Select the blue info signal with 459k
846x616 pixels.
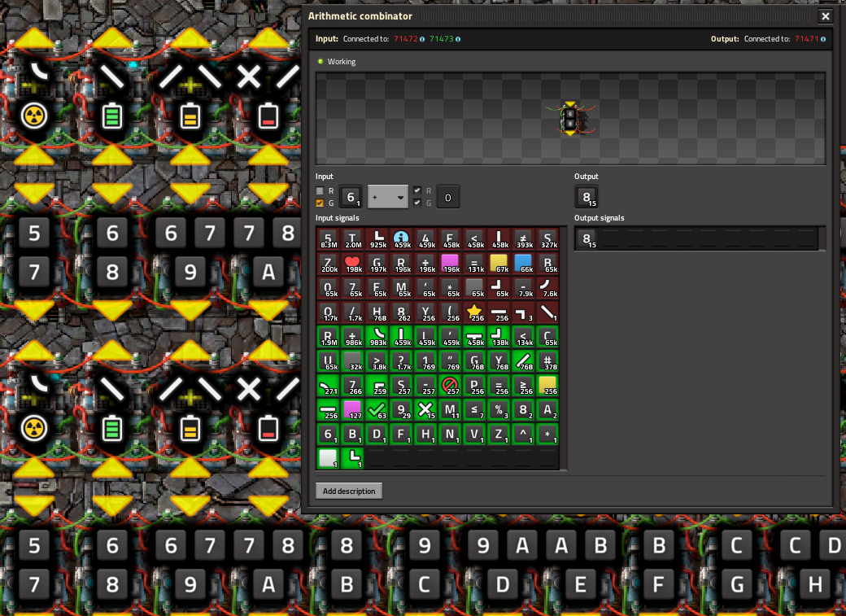pos(401,239)
